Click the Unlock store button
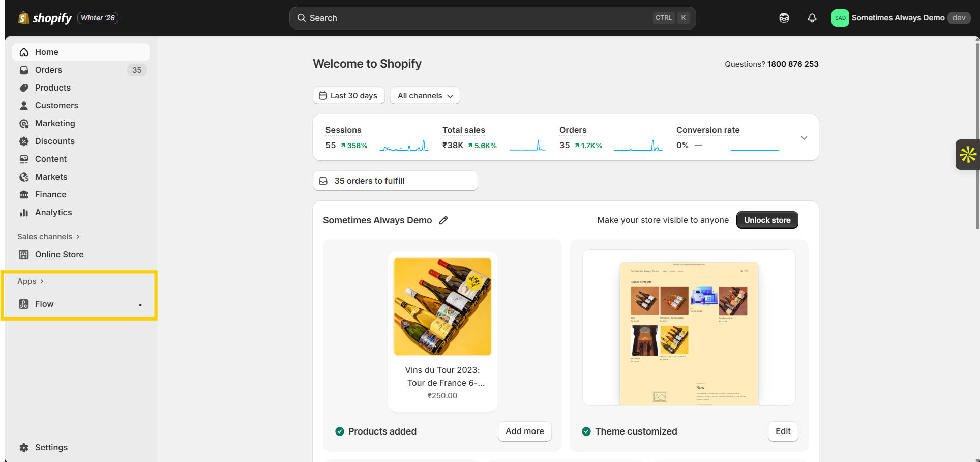Image resolution: width=980 pixels, height=462 pixels. click(767, 220)
